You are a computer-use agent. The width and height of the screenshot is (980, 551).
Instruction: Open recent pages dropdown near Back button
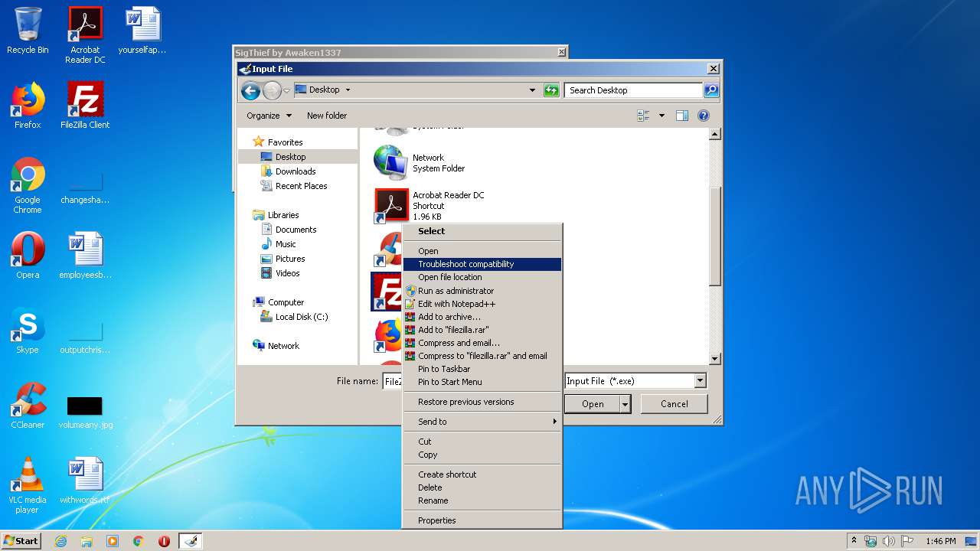[287, 91]
